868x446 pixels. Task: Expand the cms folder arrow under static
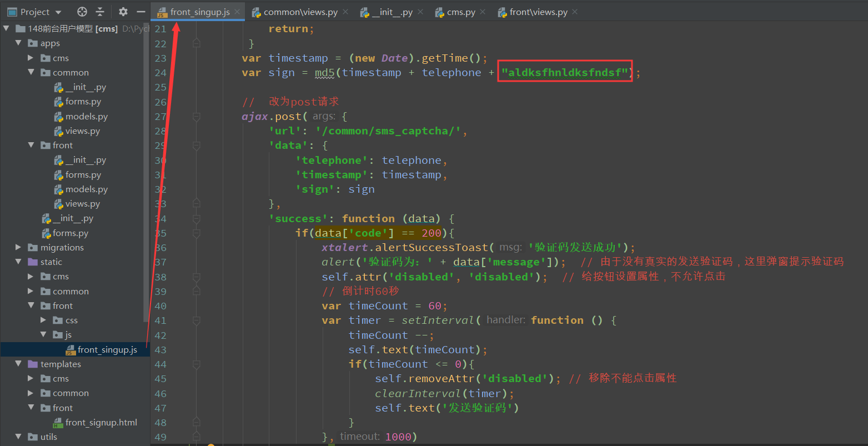point(31,277)
